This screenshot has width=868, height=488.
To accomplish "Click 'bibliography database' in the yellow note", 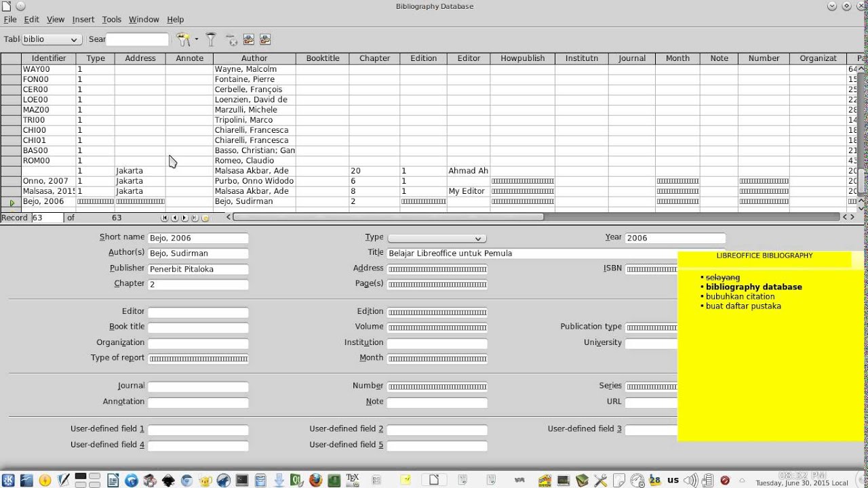I will click(x=753, y=287).
